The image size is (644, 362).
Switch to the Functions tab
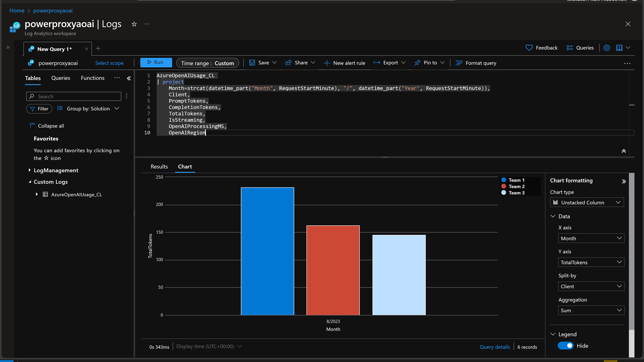pyautogui.click(x=93, y=78)
